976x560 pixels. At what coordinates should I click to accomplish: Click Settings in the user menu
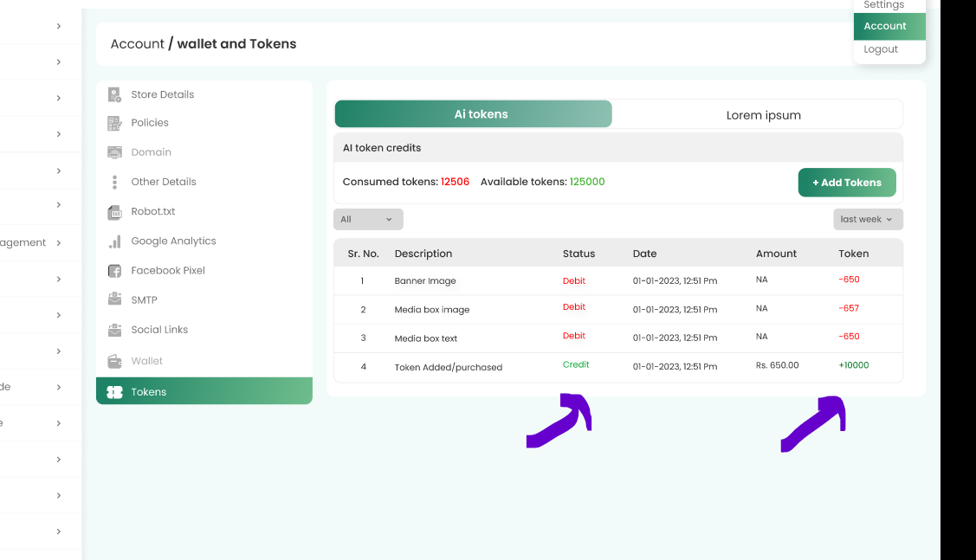point(884,5)
